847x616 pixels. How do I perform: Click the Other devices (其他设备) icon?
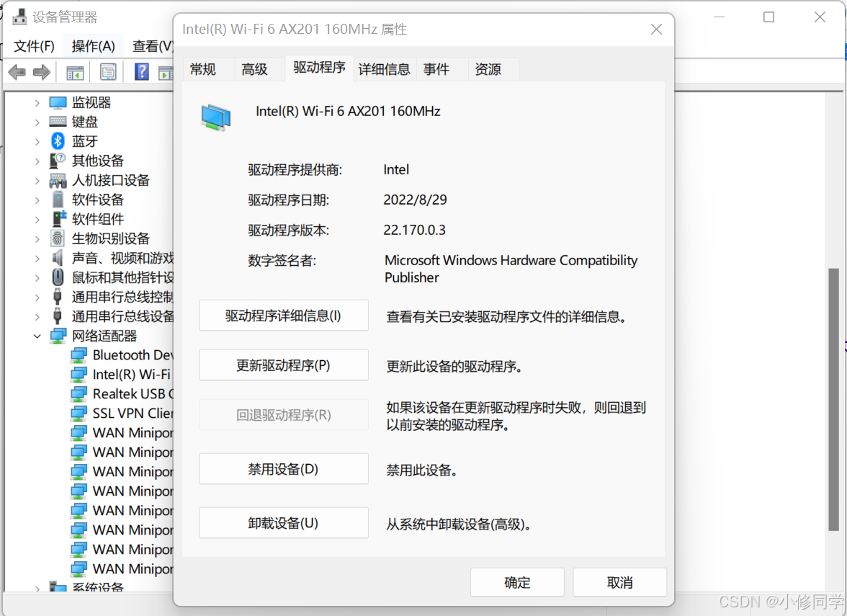[x=58, y=161]
